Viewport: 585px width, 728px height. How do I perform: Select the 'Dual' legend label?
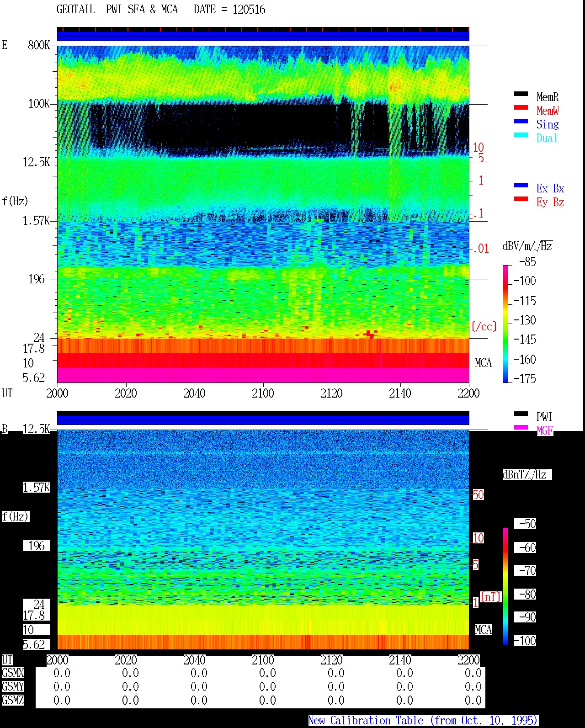click(x=548, y=138)
